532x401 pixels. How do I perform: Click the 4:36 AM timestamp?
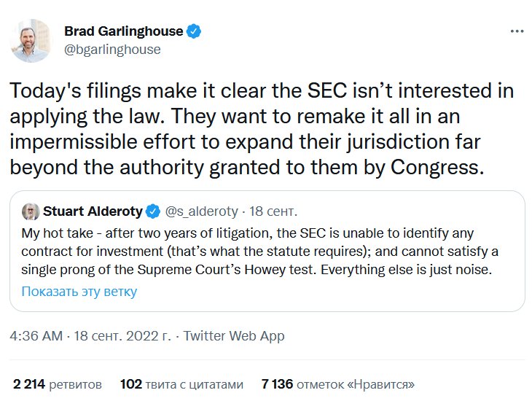click(x=36, y=336)
